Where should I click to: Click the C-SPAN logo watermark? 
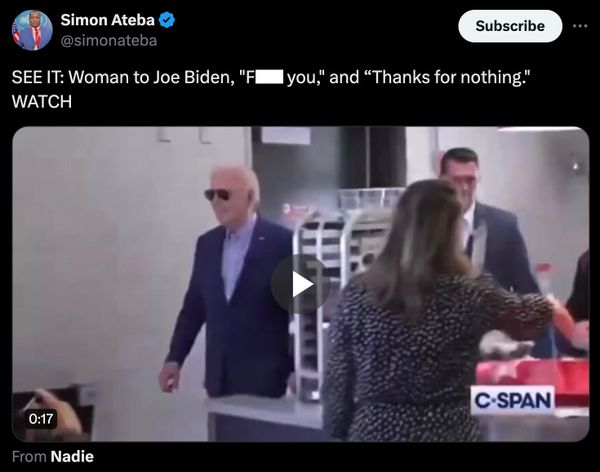[512, 400]
